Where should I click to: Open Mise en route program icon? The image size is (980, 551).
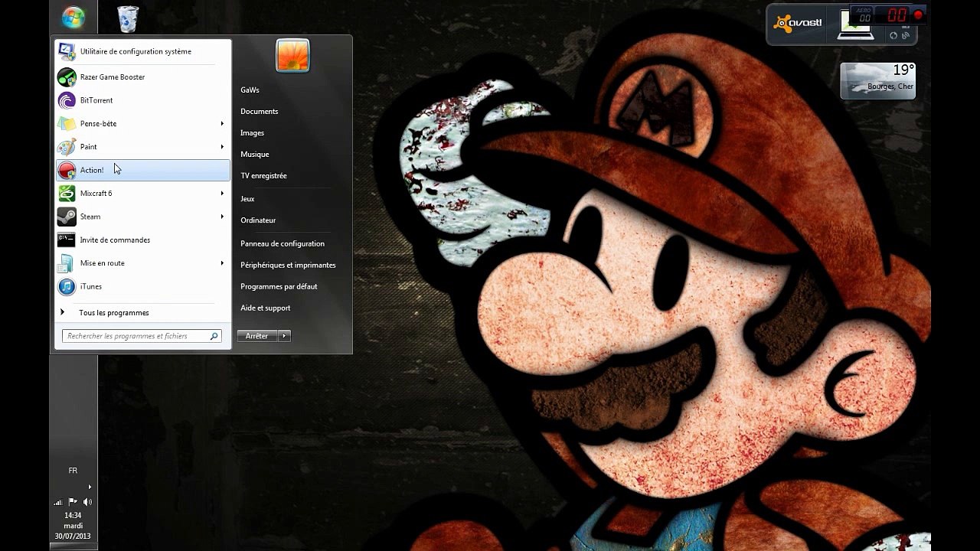tap(67, 263)
